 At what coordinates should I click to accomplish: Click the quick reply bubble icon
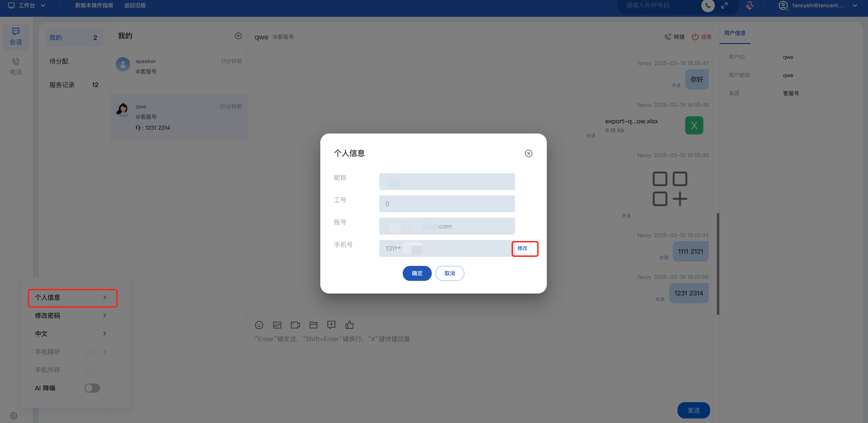coord(331,325)
